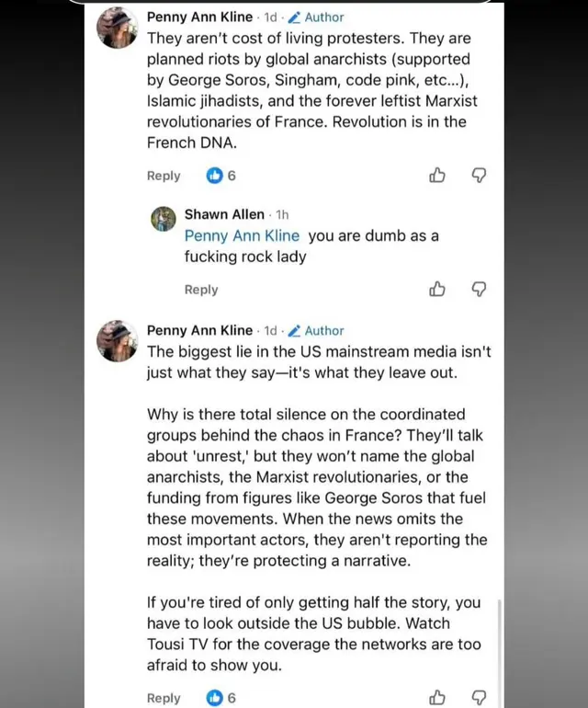Dislike Penny Ann Kline's first comment

pyautogui.click(x=479, y=176)
